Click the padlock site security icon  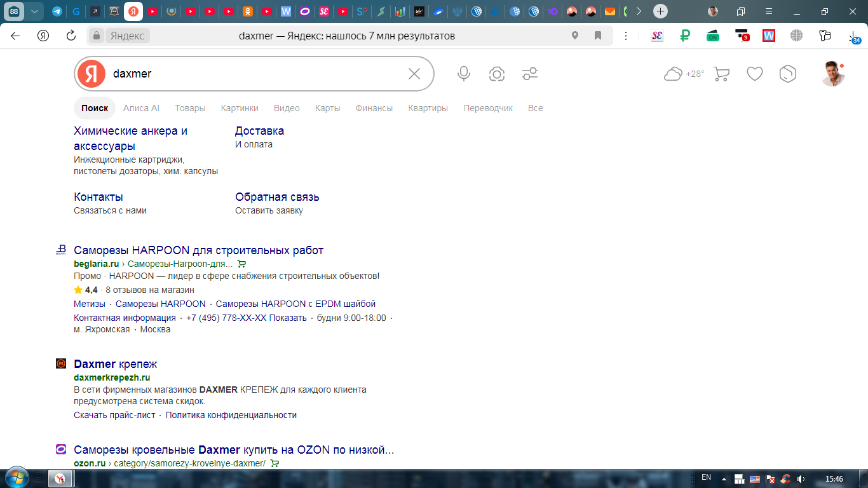click(97, 36)
